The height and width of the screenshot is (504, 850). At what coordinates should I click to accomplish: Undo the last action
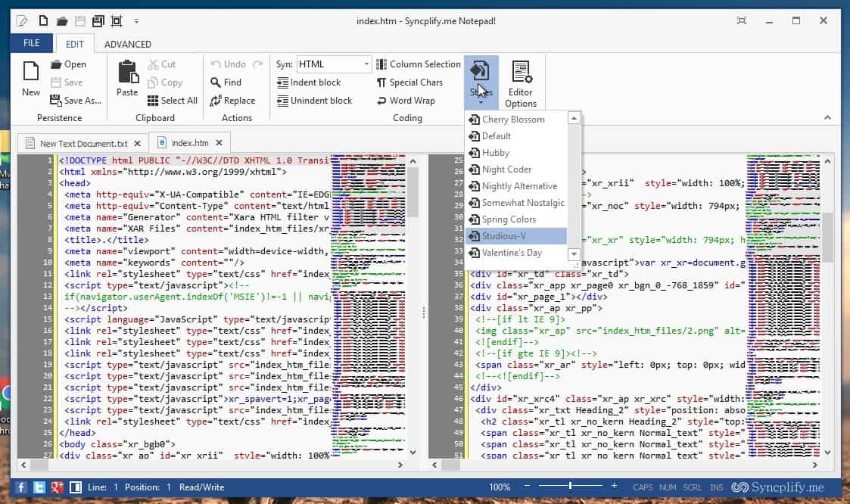point(229,64)
